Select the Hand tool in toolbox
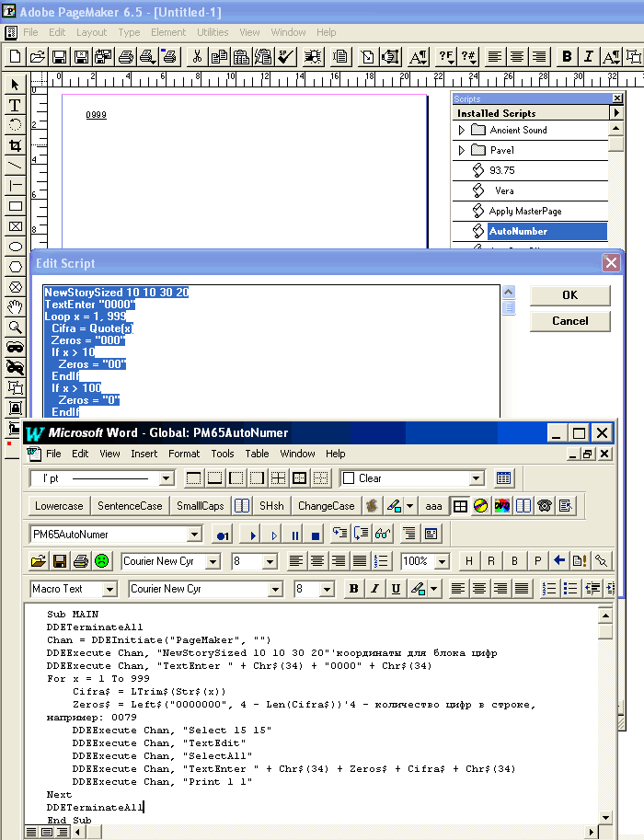Screen dimensions: 644x840 point(15,307)
